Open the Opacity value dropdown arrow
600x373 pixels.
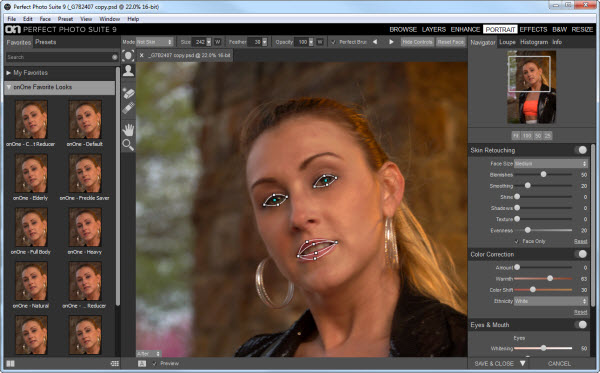311,42
